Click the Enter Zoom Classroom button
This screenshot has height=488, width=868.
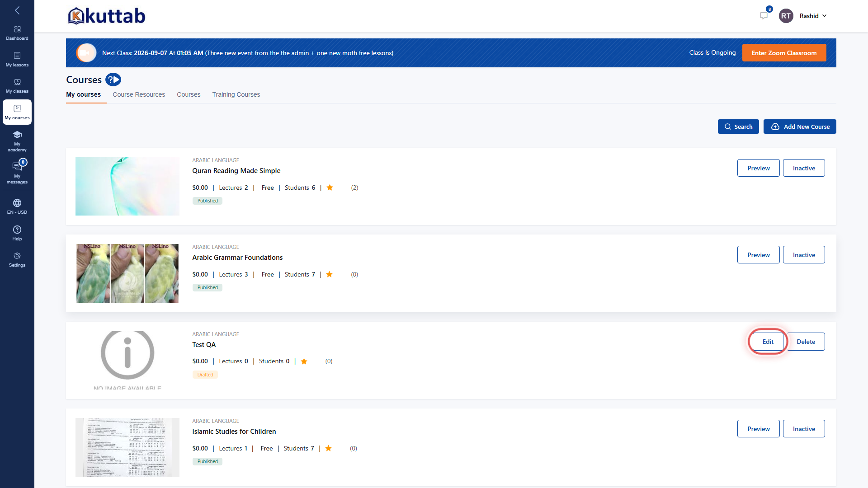[x=784, y=53]
